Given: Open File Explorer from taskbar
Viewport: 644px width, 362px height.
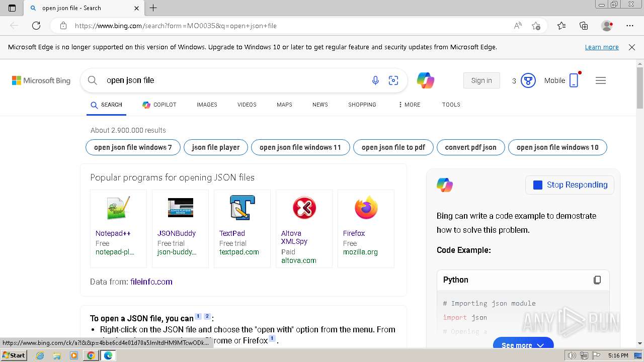Looking at the screenshot, I should pyautogui.click(x=57, y=355).
